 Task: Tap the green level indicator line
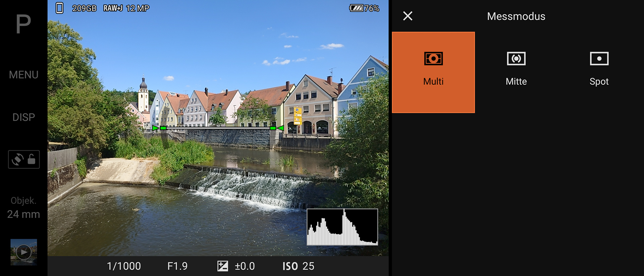(x=218, y=128)
